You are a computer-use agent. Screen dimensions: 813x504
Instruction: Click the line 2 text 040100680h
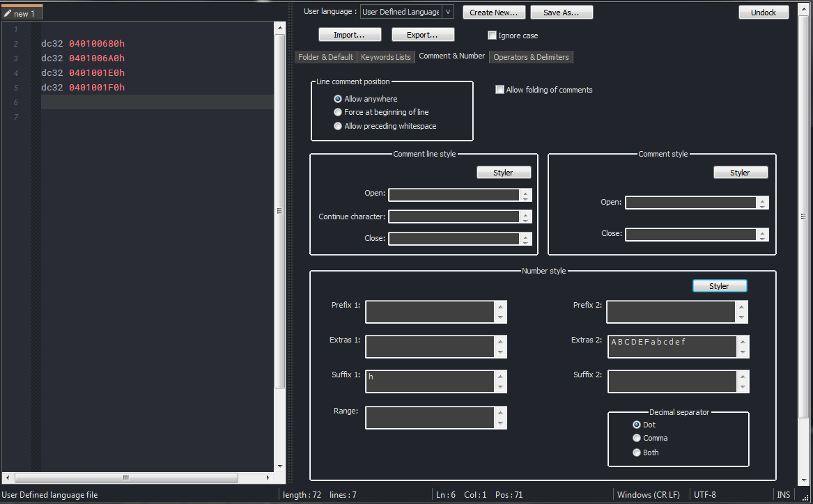(x=97, y=44)
